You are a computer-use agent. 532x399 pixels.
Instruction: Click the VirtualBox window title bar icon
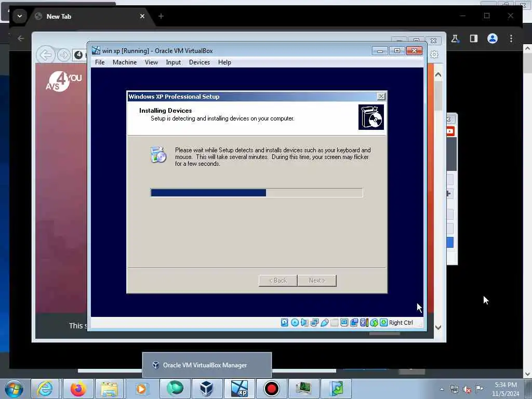pos(96,50)
